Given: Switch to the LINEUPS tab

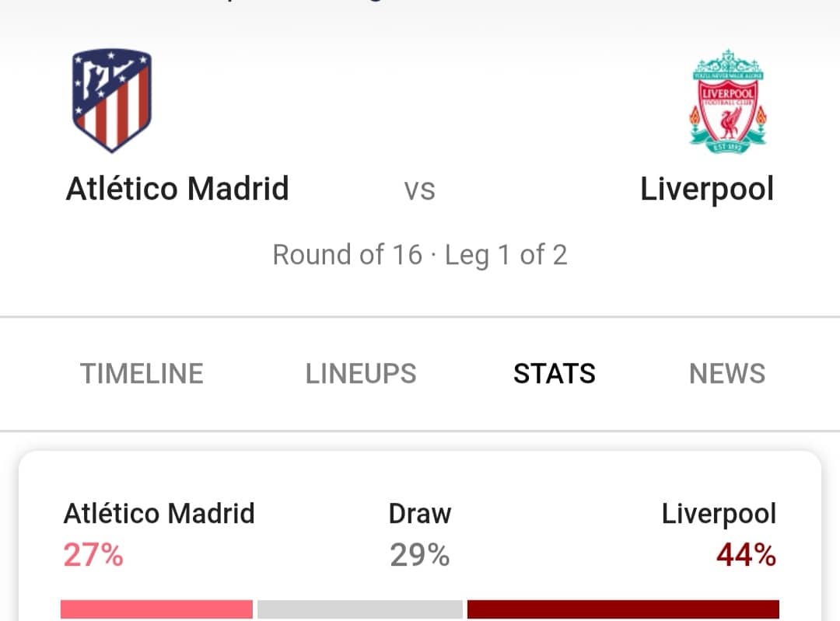Looking at the screenshot, I should point(361,374).
